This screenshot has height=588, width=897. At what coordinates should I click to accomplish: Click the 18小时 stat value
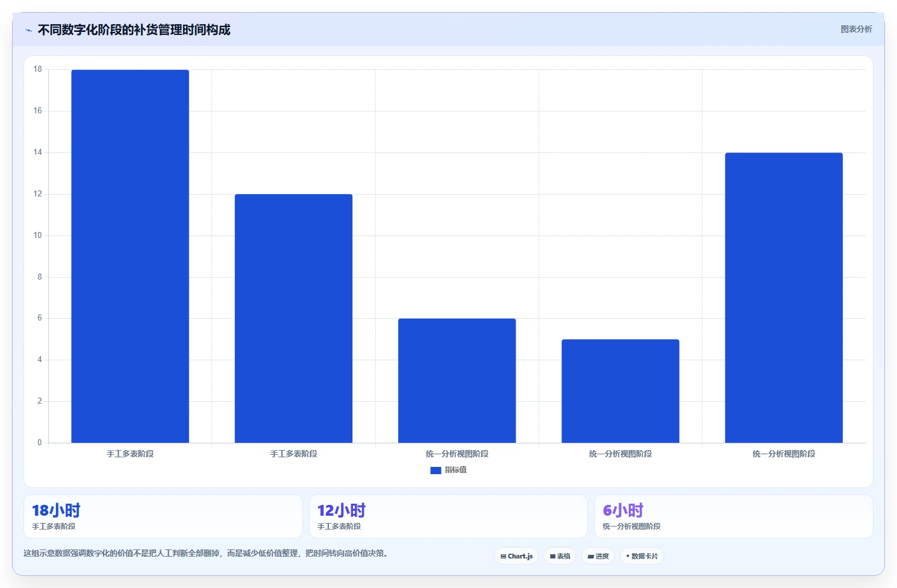pos(56,510)
